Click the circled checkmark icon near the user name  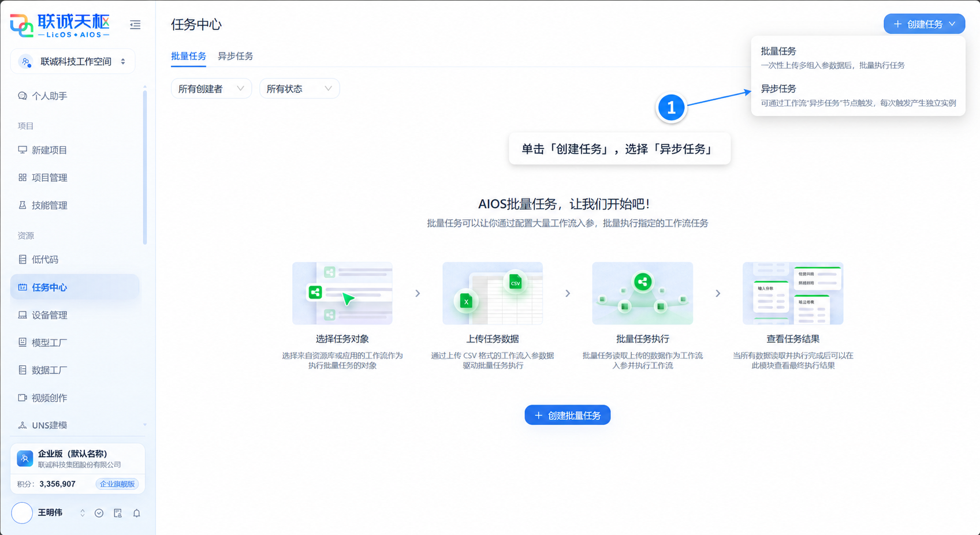99,513
